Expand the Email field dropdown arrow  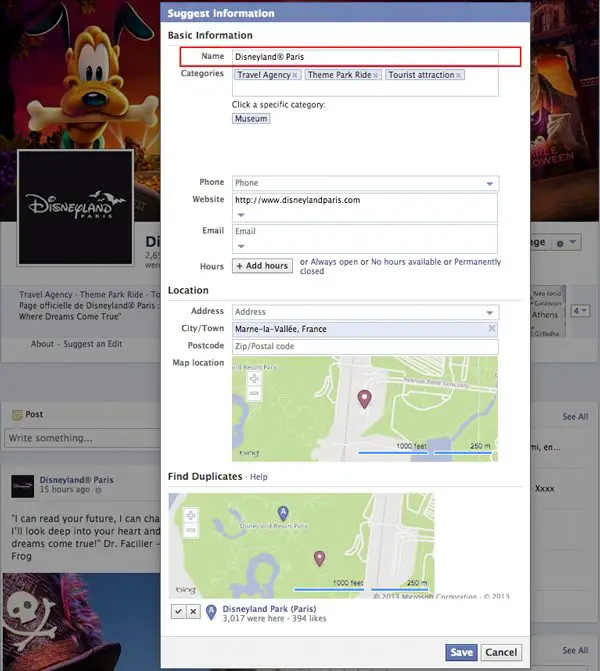click(241, 246)
